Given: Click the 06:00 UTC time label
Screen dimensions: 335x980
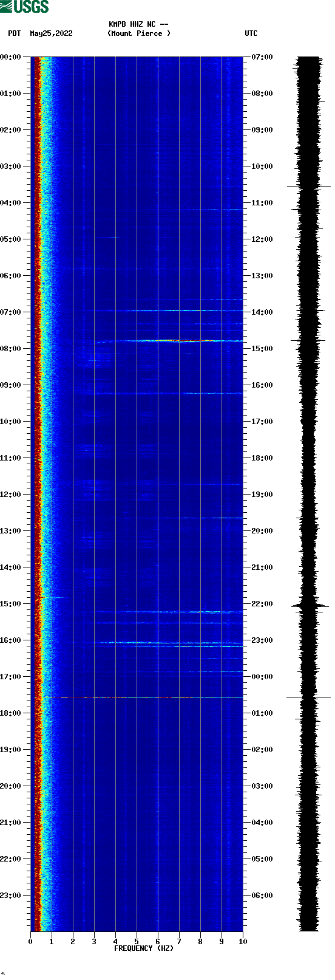Looking at the screenshot, I should 262,896.
